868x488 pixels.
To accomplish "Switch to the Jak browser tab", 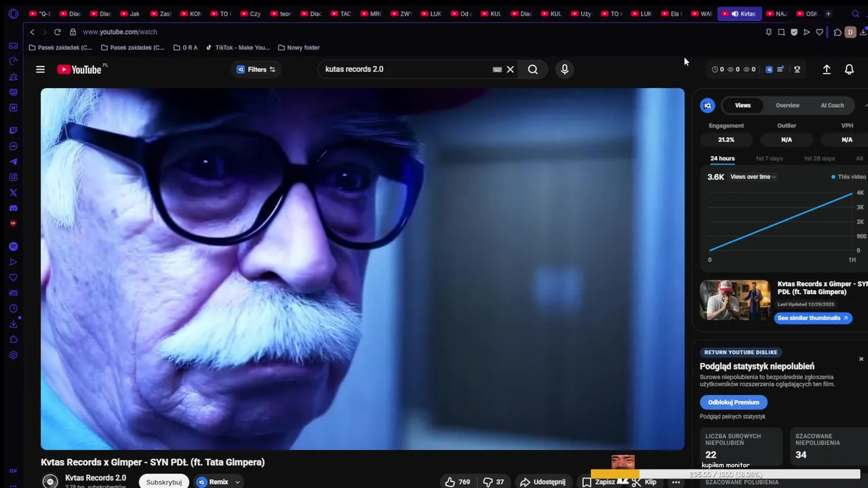I will pos(130,14).
